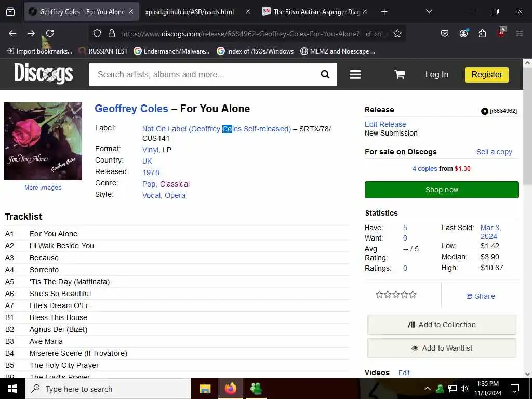Open the extensions puzzle icon
Screen dimensions: 532x399
(482, 33)
